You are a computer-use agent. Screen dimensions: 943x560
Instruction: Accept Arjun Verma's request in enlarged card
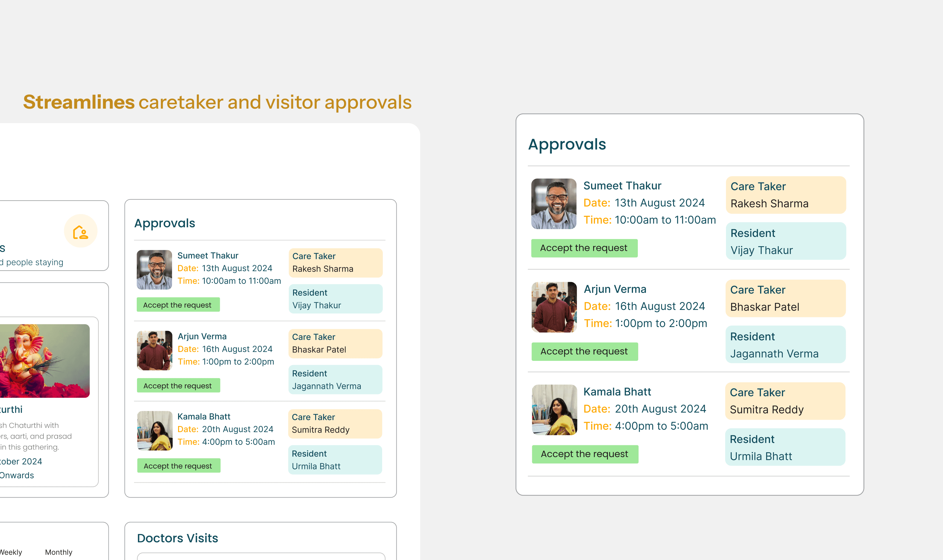584,352
